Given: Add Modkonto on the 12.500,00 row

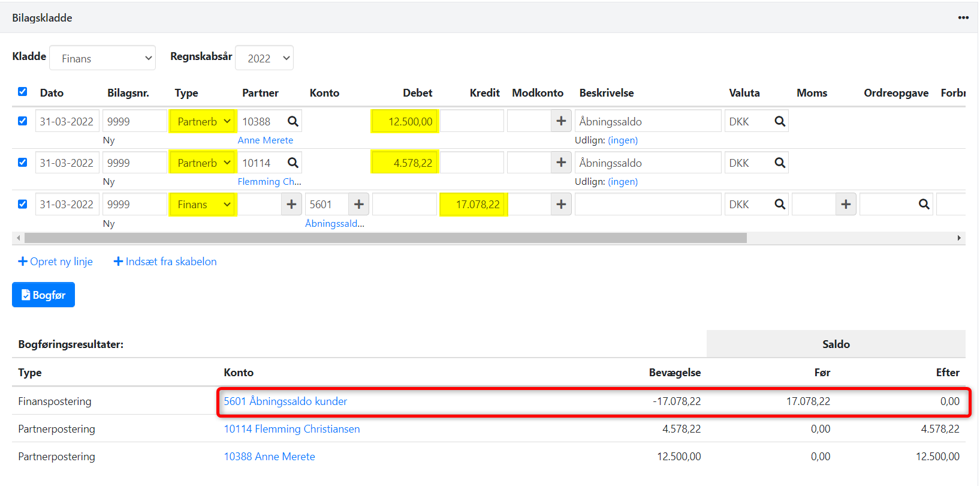Looking at the screenshot, I should click(x=561, y=121).
